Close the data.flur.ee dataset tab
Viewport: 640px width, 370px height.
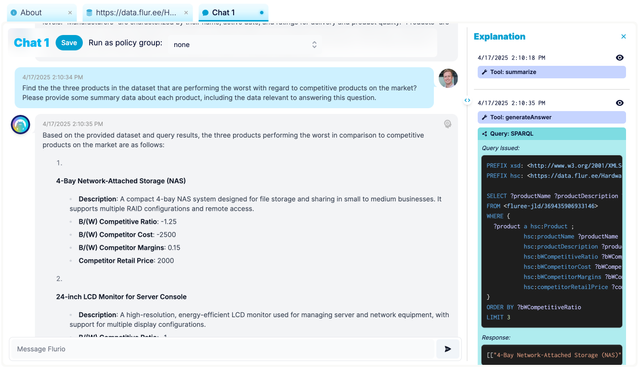[x=186, y=13]
